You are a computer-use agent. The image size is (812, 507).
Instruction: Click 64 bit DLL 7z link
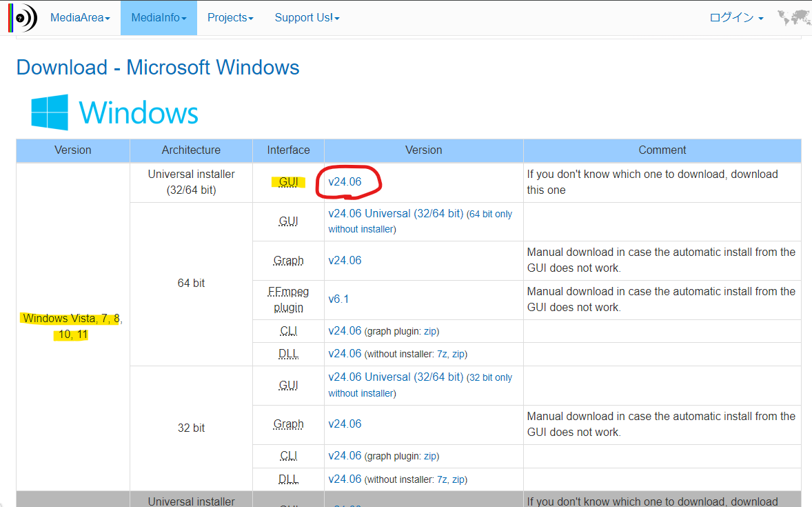[443, 354]
